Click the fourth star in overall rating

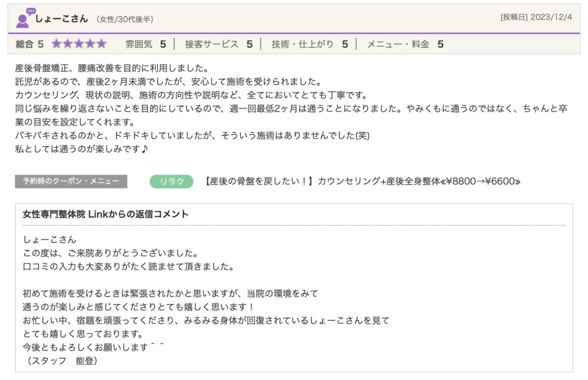click(x=90, y=44)
